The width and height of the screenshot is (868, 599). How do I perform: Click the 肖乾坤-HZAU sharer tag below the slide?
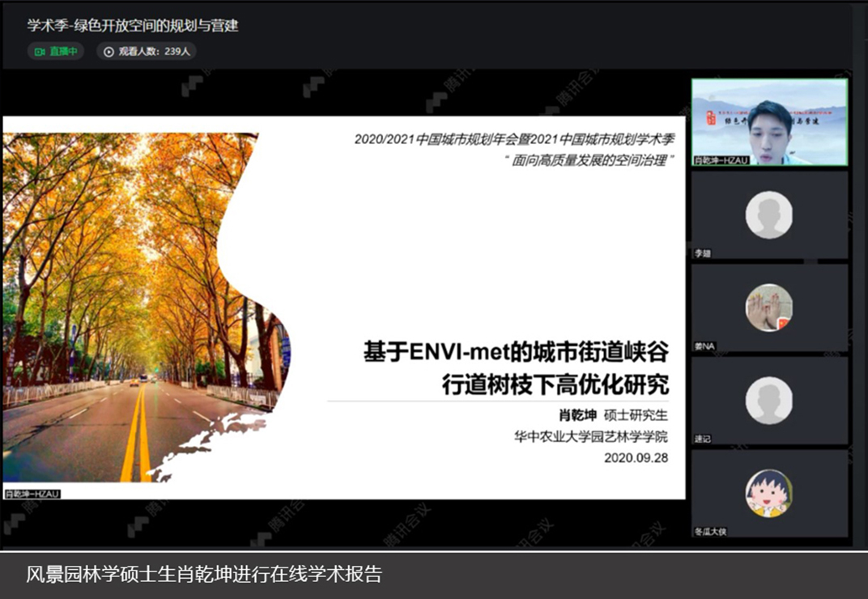click(32, 493)
